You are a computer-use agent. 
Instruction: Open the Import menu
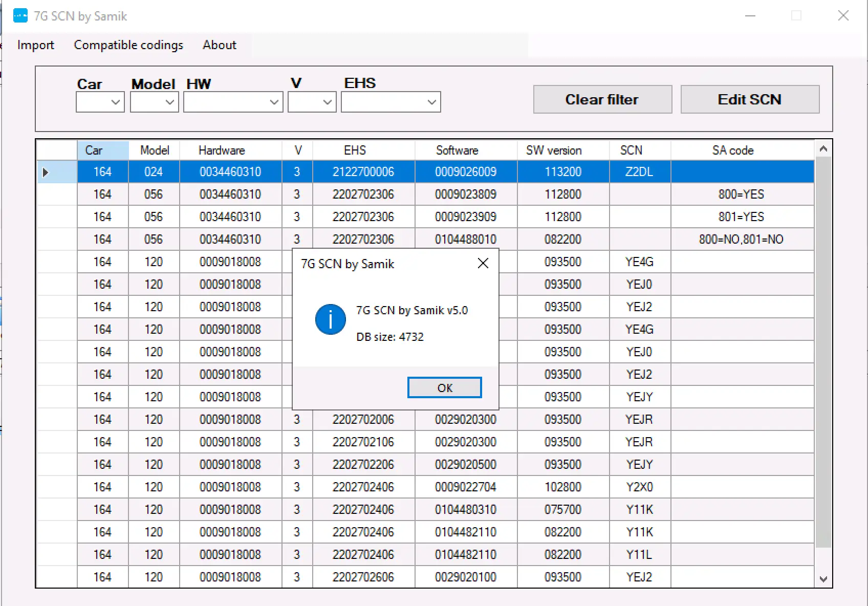click(x=36, y=45)
